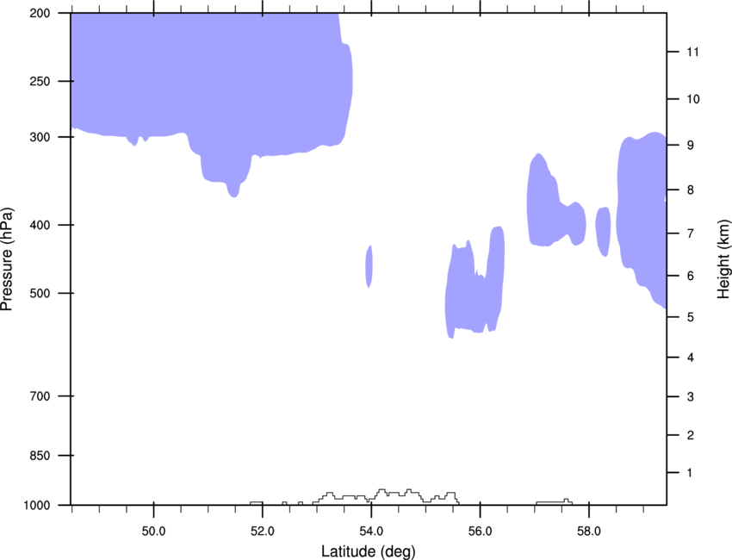Select the 700 pressure tick label
This screenshot has width=732, height=560.
[40, 396]
